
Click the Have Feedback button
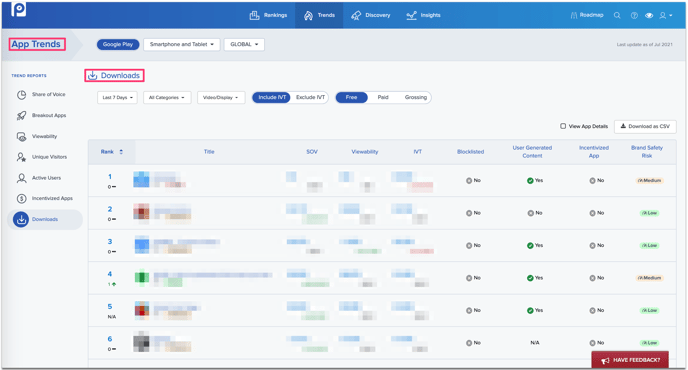pos(630,360)
